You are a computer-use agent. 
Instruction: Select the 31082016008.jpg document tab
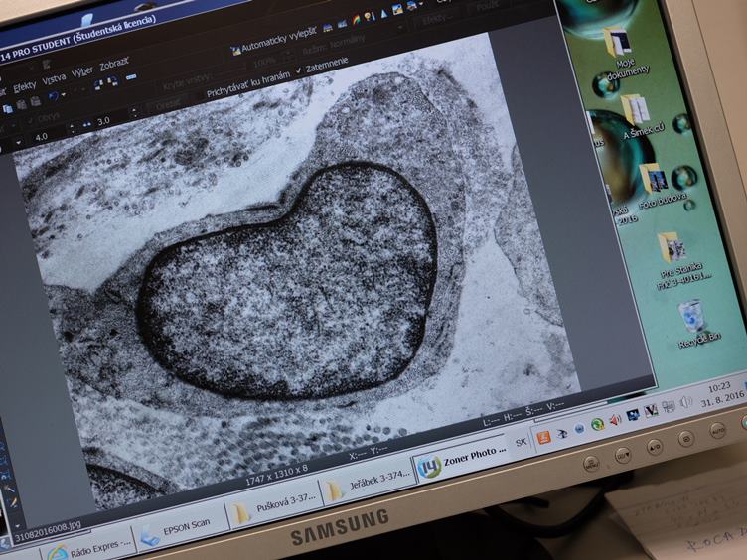(48, 532)
